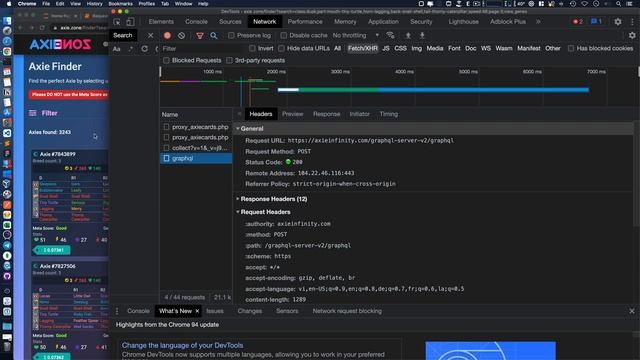Open the Performance panel
The width and height of the screenshot is (640, 360).
[x=305, y=22]
